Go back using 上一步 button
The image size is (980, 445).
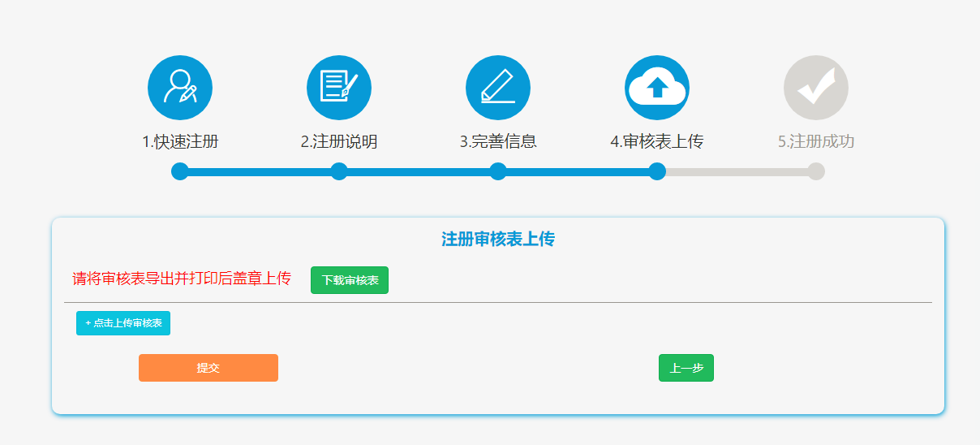686,368
